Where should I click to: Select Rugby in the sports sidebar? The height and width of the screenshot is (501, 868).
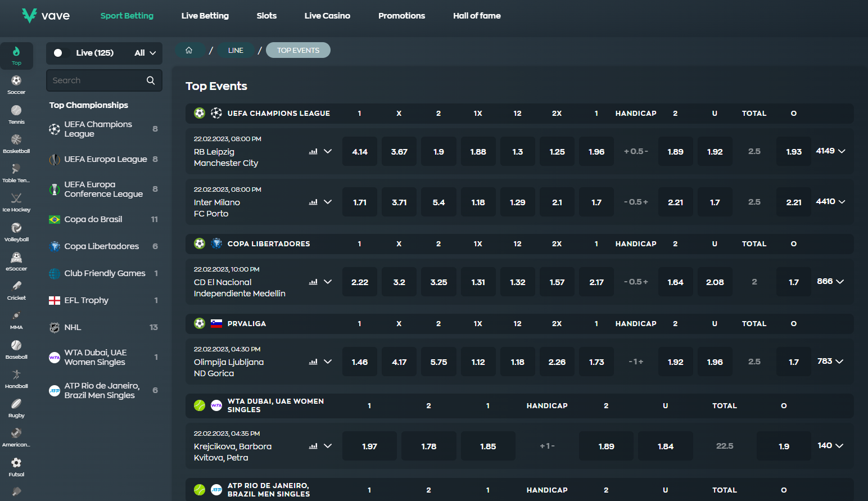tap(16, 408)
